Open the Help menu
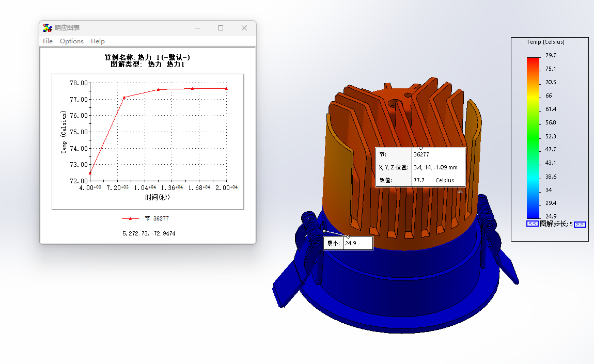 98,41
